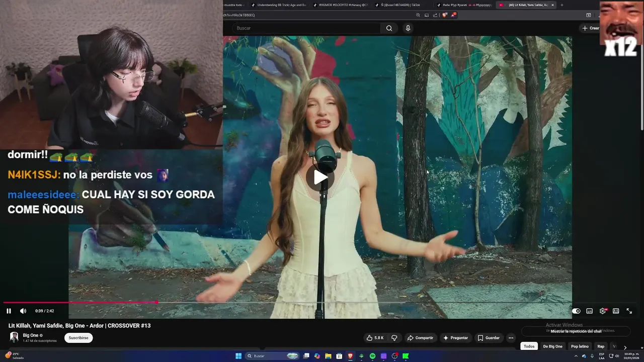Switch to the #wlw #fyp #parati tab
Viewport: 644px width, 362px height.
tap(463, 5)
